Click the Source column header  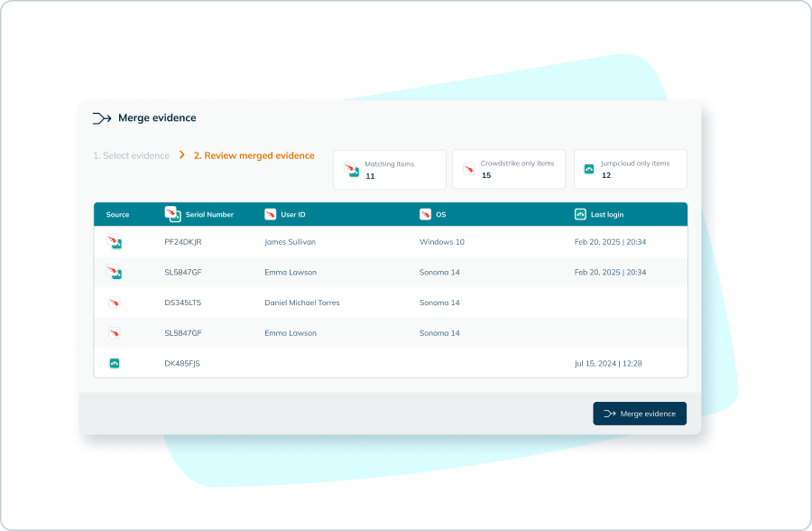(x=117, y=215)
